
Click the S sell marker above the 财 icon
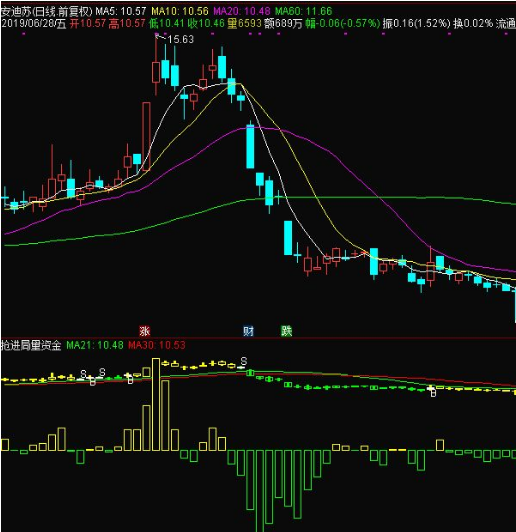pos(244,361)
